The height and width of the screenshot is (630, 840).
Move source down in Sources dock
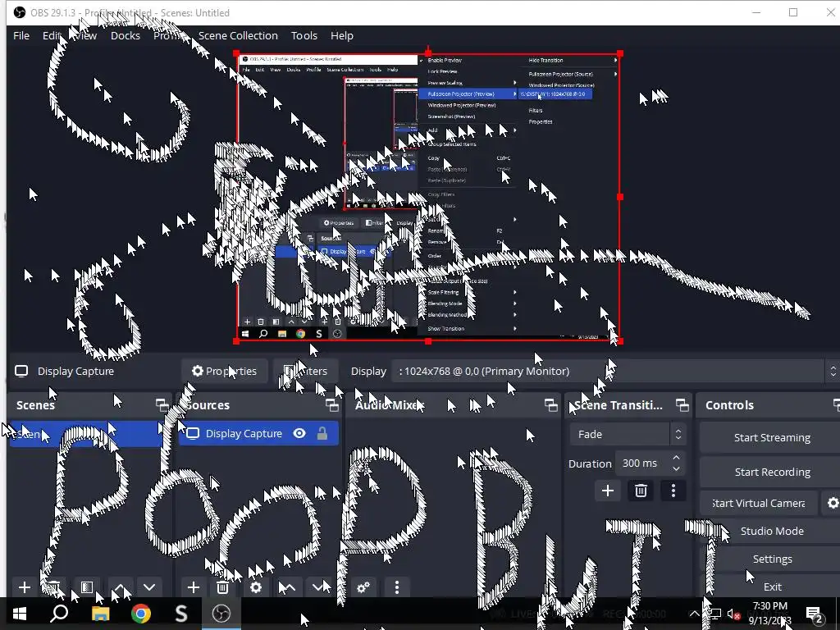[320, 587]
